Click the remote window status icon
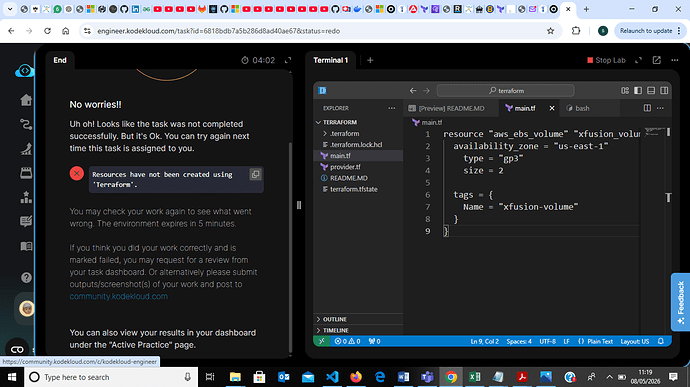 (322, 341)
